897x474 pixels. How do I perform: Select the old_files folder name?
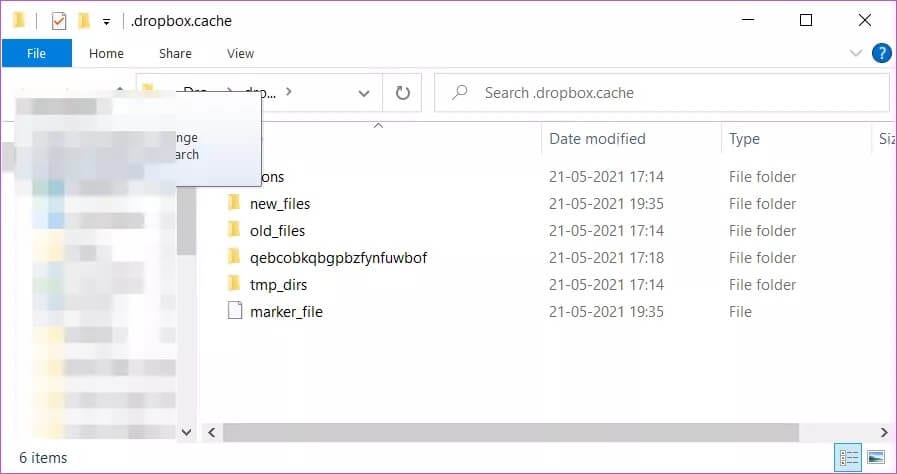277,231
